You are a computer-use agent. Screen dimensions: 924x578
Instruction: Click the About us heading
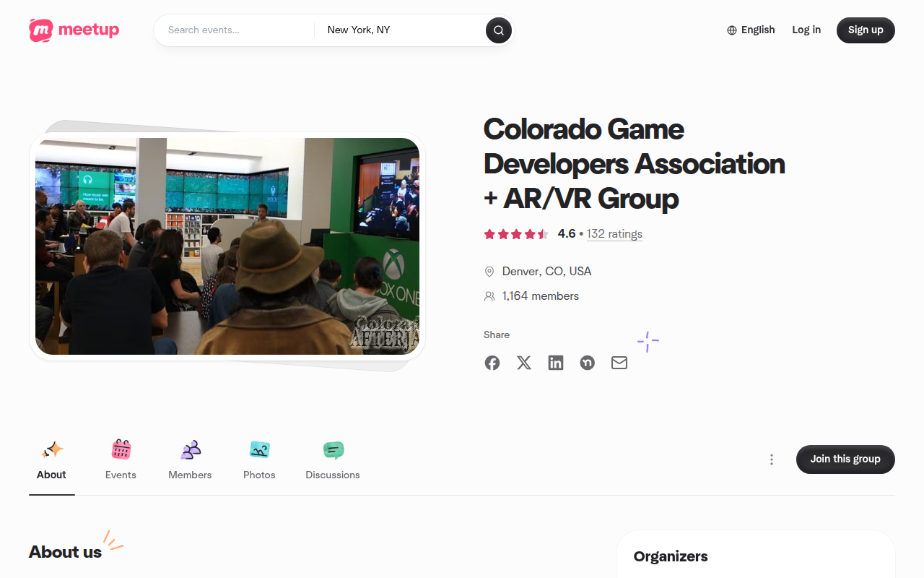pyautogui.click(x=65, y=552)
